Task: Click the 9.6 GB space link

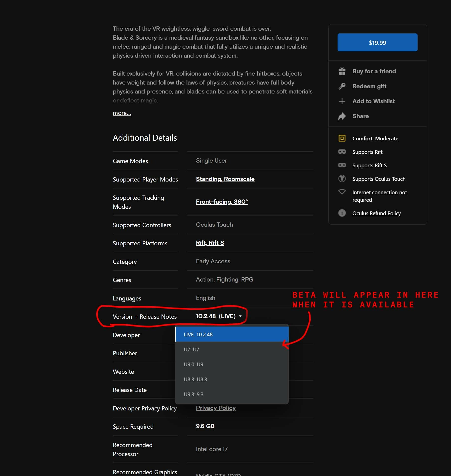Action: pos(205,426)
